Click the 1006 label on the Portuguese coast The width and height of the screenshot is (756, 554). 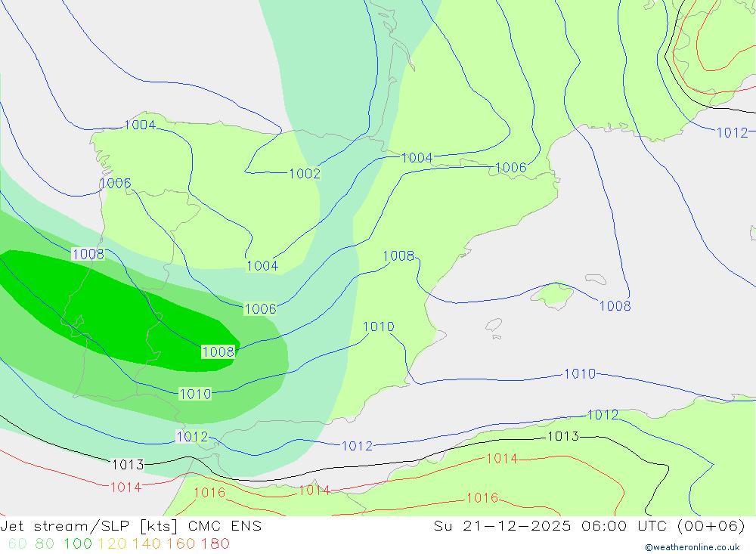116,183
